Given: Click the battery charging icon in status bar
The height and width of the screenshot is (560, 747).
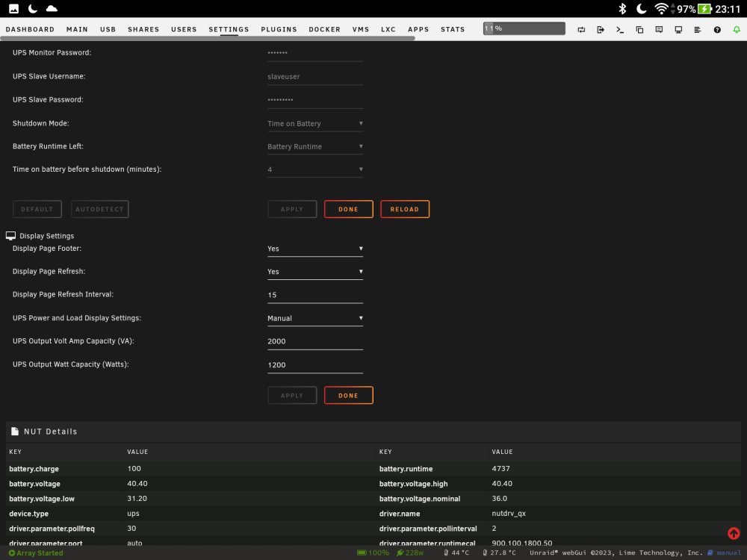Looking at the screenshot, I should pos(704,8).
